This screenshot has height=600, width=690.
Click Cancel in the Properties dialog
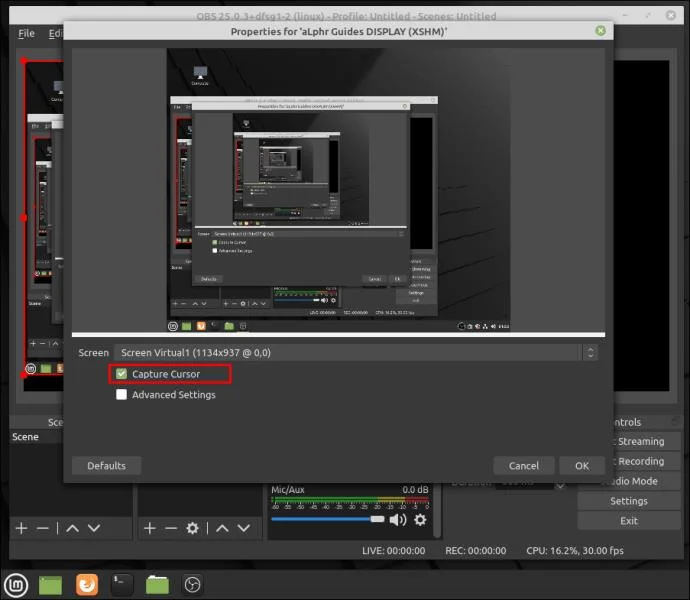(x=524, y=466)
